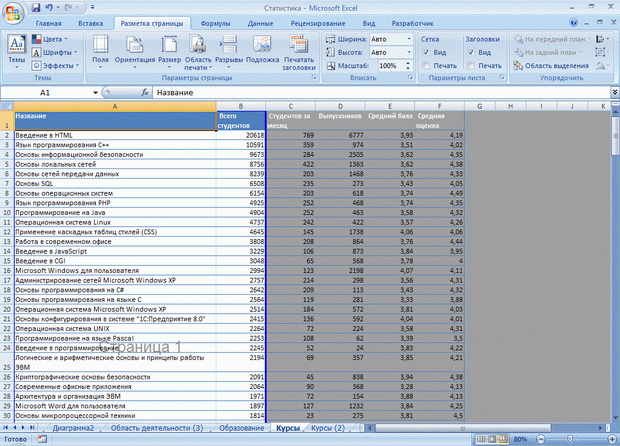
Task: Click zoom in plus button
Action: 612,439
